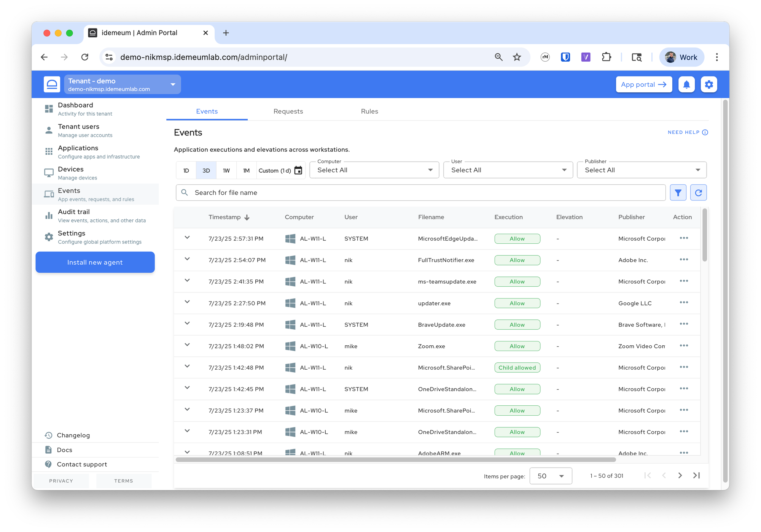The height and width of the screenshot is (532, 761).
Task: Click the idemeum logo in header
Action: [x=52, y=84]
